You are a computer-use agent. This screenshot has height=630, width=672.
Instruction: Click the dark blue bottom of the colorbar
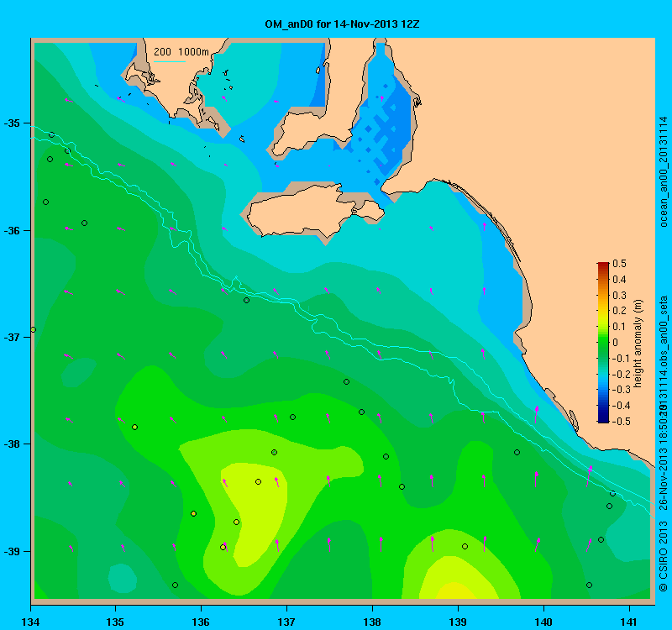(603, 419)
